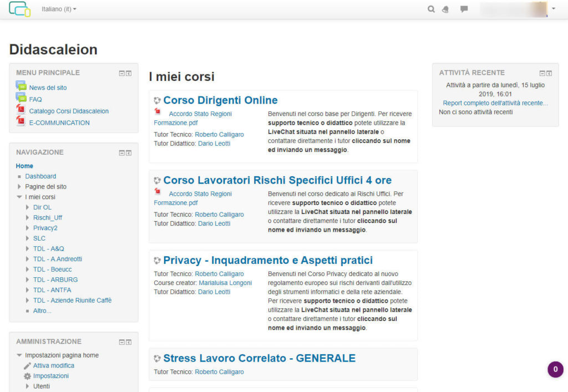Collapse the Menu Principale block
This screenshot has width=568, height=392.
coord(122,73)
